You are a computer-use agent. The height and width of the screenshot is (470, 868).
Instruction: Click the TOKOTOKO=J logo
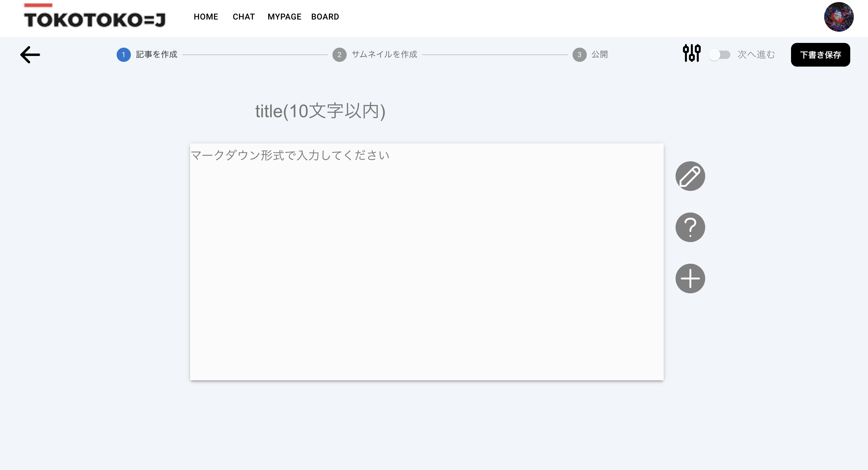[x=95, y=19]
